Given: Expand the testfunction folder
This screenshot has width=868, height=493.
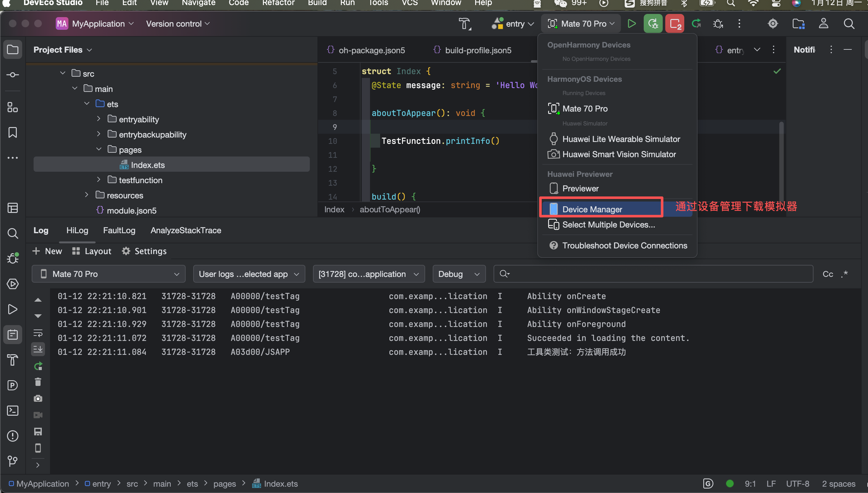Looking at the screenshot, I should click(x=99, y=180).
